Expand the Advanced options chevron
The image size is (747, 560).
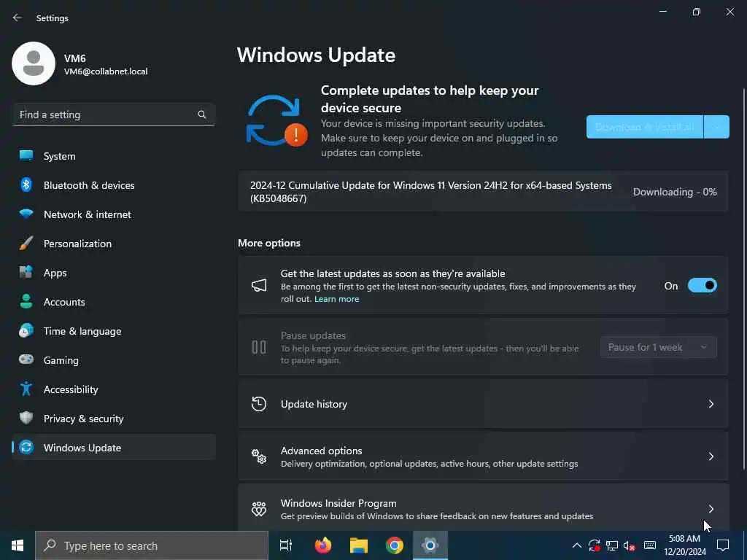click(711, 456)
